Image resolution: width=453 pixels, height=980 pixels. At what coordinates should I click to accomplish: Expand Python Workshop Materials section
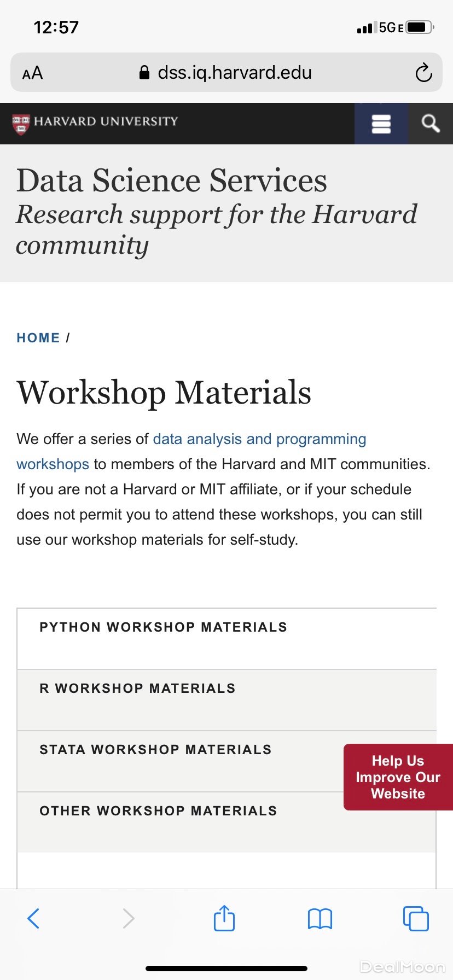click(163, 627)
